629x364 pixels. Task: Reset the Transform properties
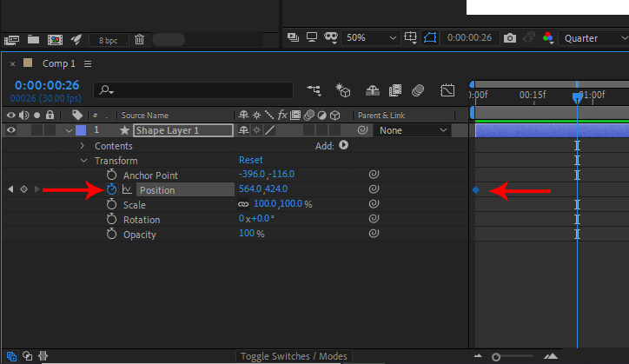(251, 160)
